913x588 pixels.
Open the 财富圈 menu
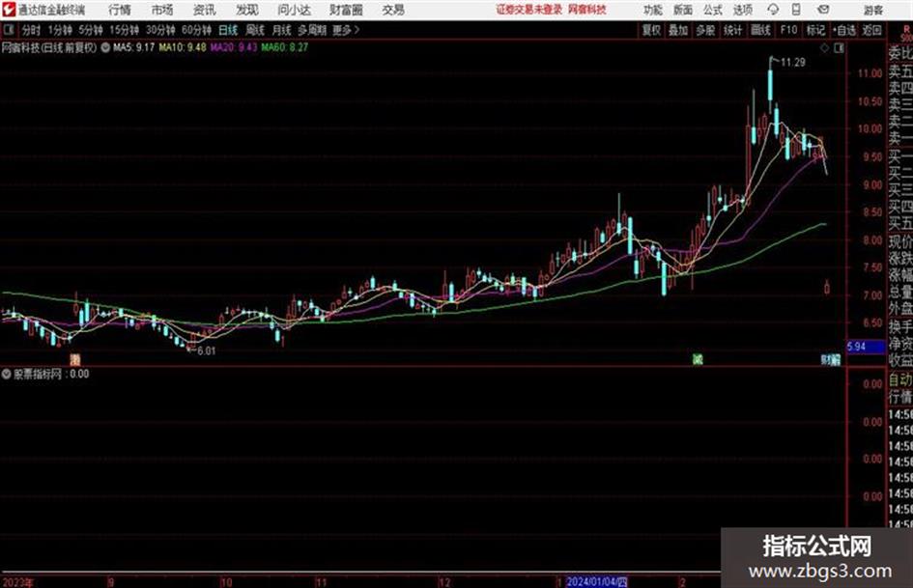tap(346, 10)
